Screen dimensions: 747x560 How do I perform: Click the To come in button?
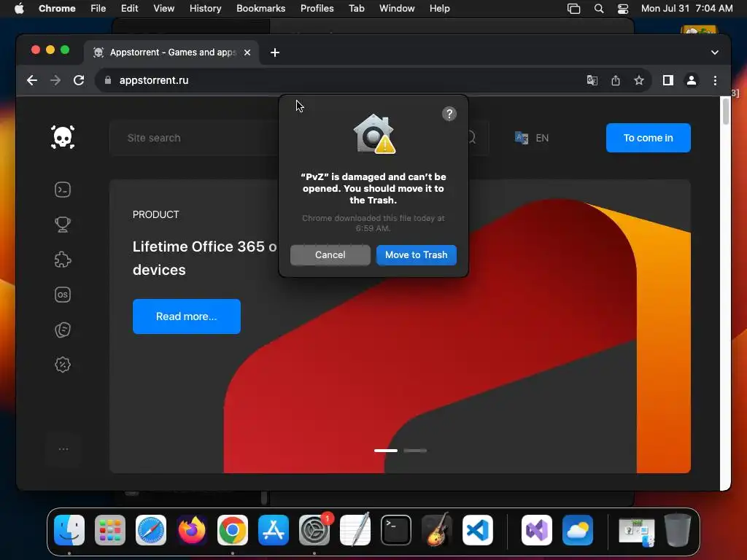tap(648, 138)
